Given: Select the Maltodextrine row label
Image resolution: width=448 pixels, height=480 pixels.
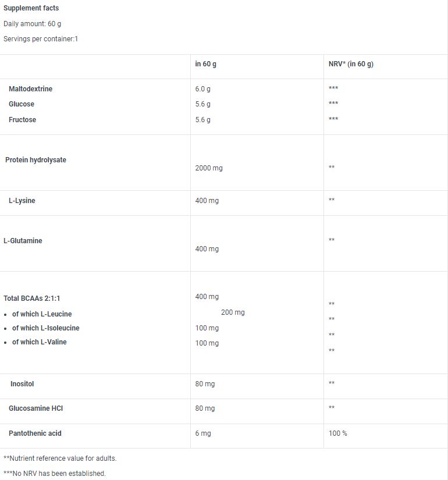Looking at the screenshot, I should pyautogui.click(x=30, y=89).
